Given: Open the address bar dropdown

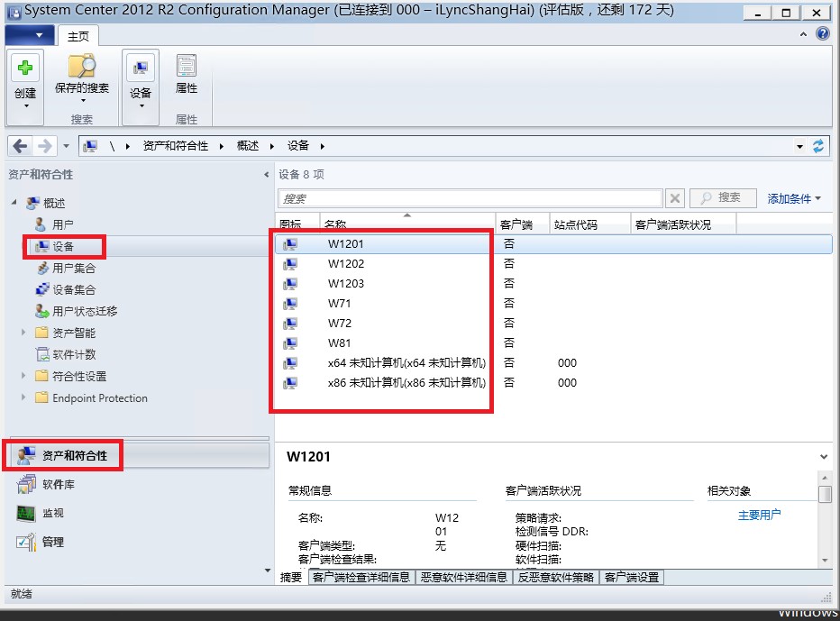Looking at the screenshot, I should click(799, 146).
